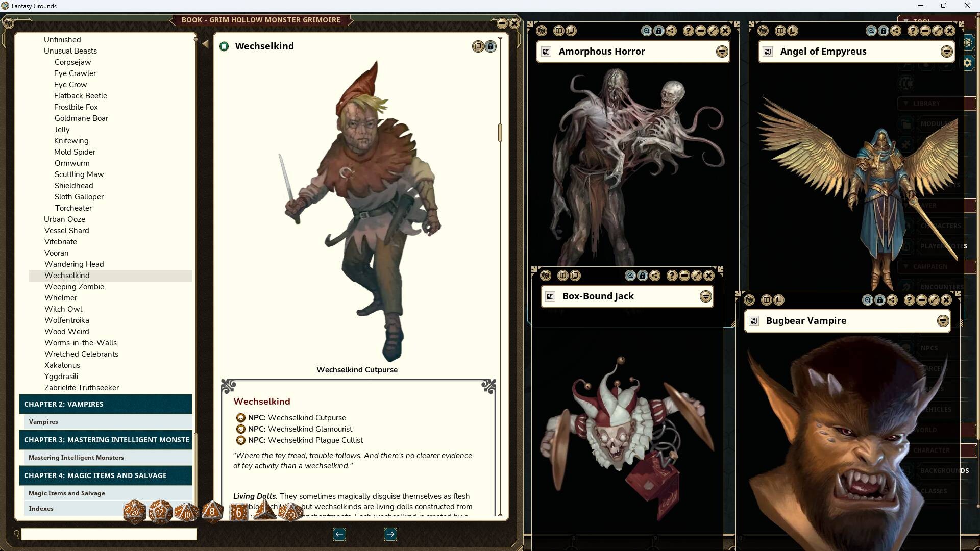Click open-book icon in Bugbear Vampire window
The height and width of the screenshot is (551, 980).
(767, 300)
